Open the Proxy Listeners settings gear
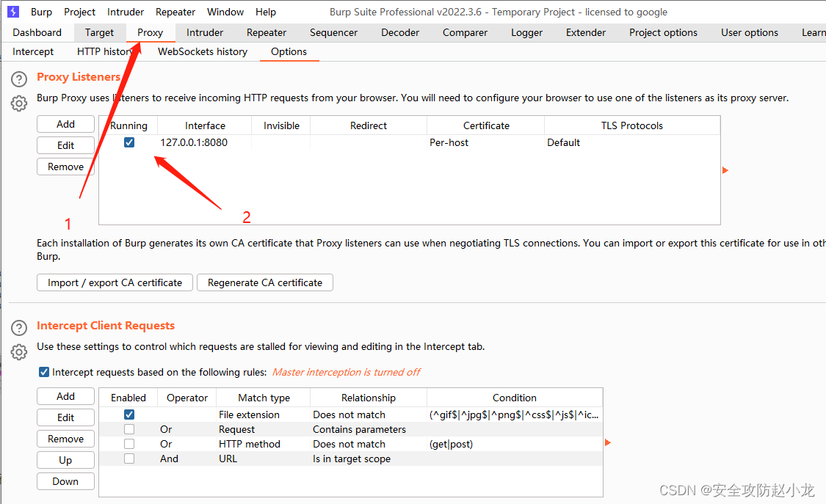 [19, 103]
